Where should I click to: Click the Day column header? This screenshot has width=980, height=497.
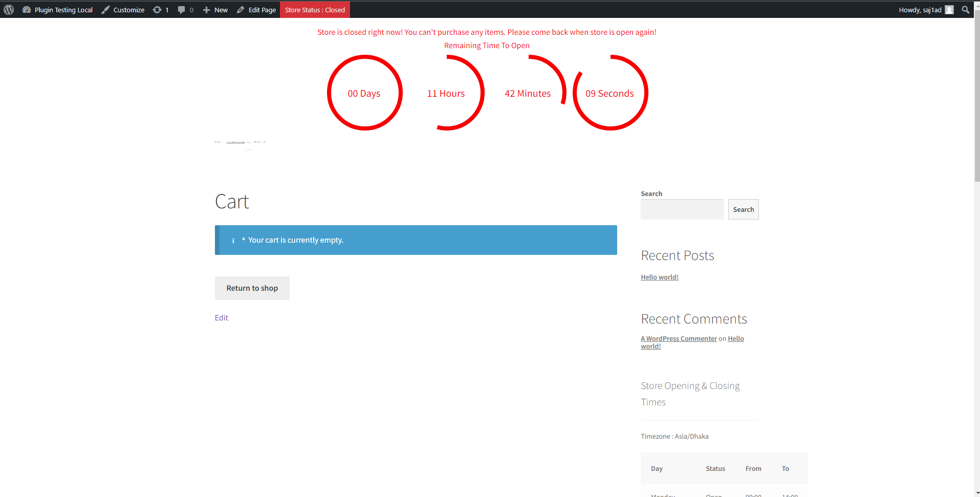[657, 469]
